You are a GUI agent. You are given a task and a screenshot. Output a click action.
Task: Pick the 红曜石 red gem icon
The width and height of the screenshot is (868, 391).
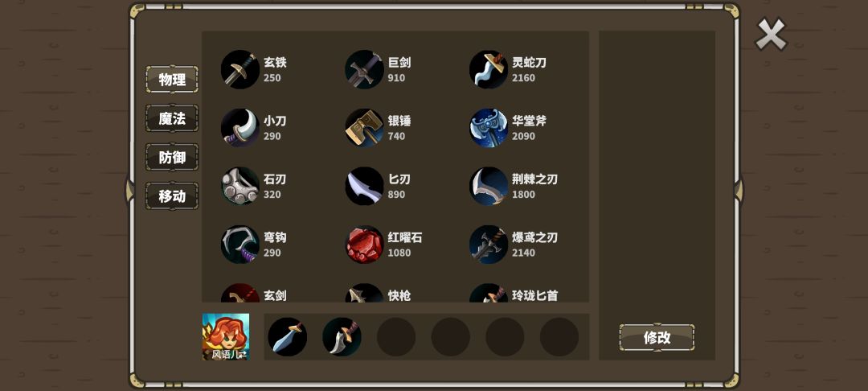364,244
